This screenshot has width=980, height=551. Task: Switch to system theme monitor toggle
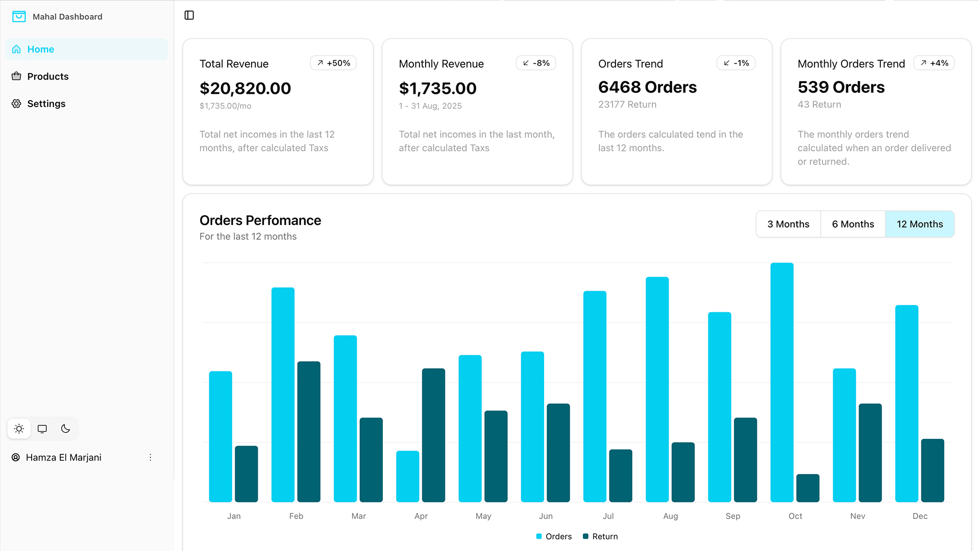(x=42, y=429)
